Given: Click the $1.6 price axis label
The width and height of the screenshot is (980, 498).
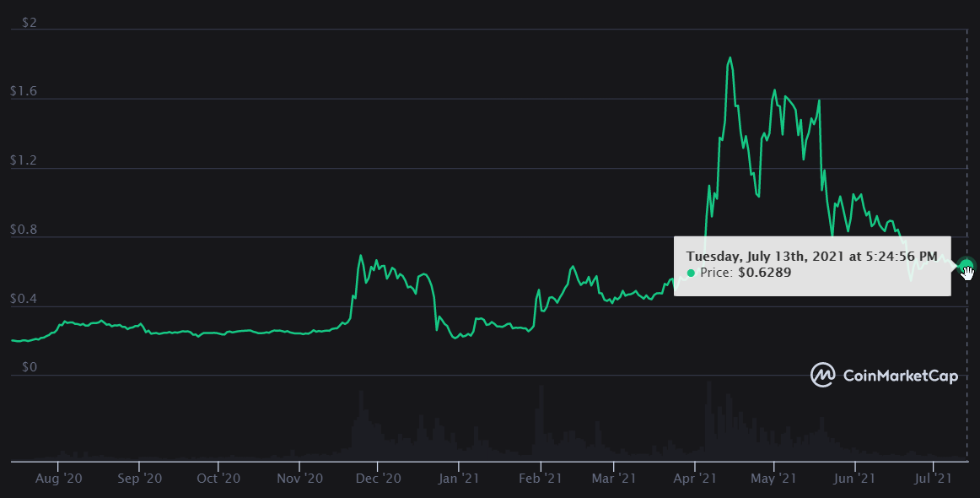Looking at the screenshot, I should [24, 92].
